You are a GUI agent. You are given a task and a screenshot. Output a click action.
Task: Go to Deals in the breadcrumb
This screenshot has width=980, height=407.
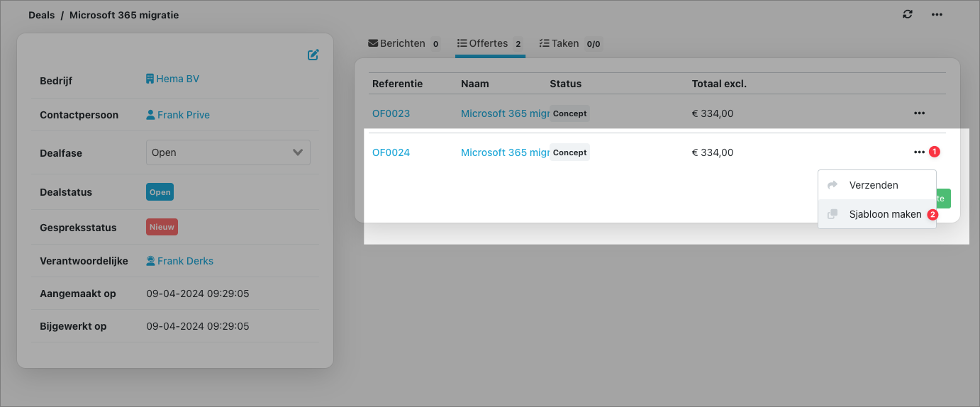[41, 15]
